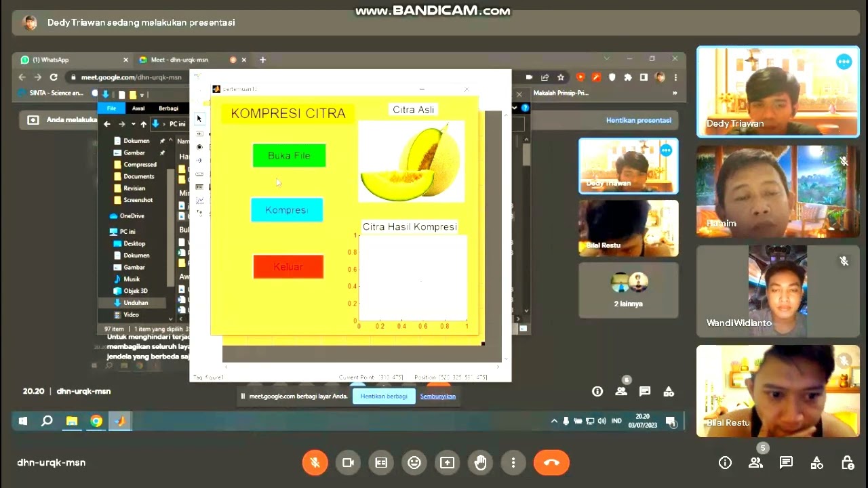Open host controls lock icon
Screen dimensions: 868x488
coord(848,463)
